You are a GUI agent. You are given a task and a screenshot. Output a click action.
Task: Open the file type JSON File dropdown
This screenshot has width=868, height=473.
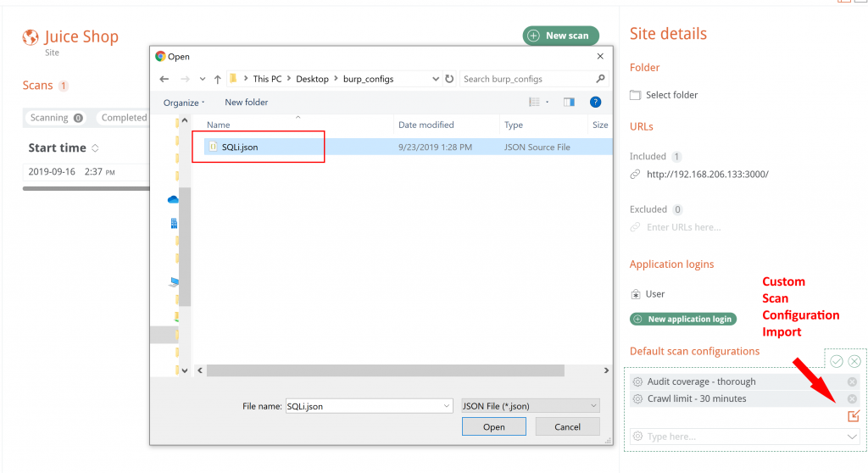pyautogui.click(x=531, y=406)
